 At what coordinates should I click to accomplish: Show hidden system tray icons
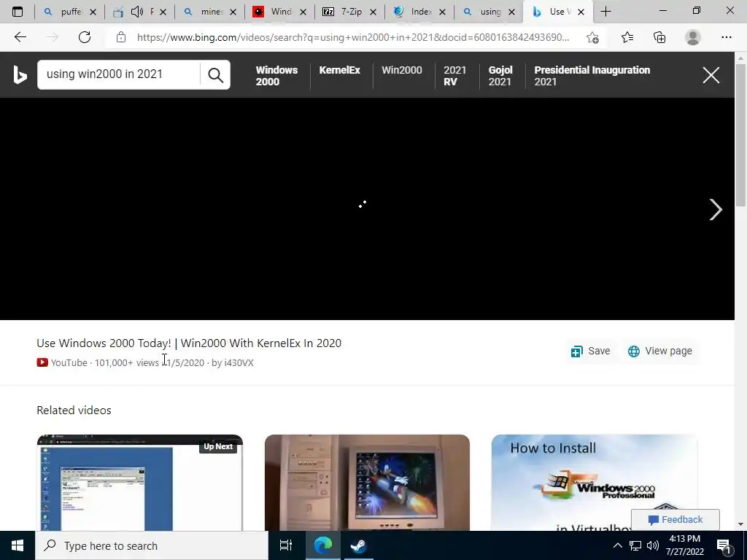pyautogui.click(x=617, y=545)
